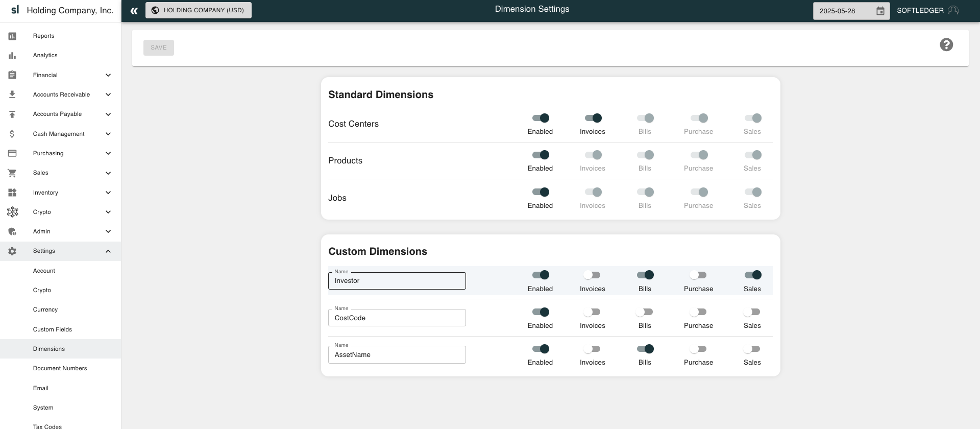Click the Financial clipboard icon
The height and width of the screenshot is (429, 980).
click(x=12, y=75)
